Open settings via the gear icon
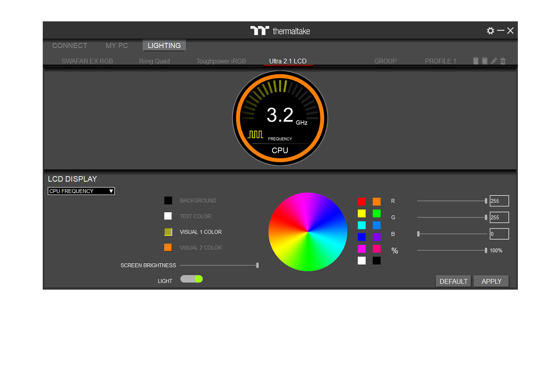558x392 pixels. click(490, 30)
